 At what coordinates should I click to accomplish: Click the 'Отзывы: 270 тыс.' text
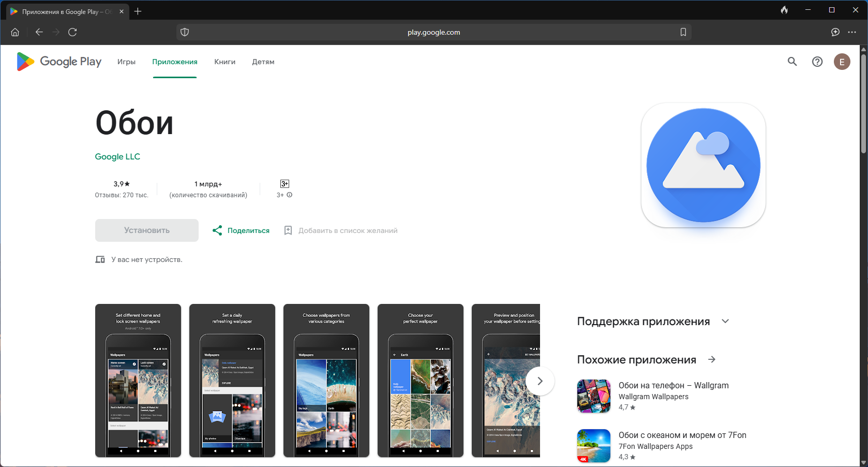click(x=122, y=195)
